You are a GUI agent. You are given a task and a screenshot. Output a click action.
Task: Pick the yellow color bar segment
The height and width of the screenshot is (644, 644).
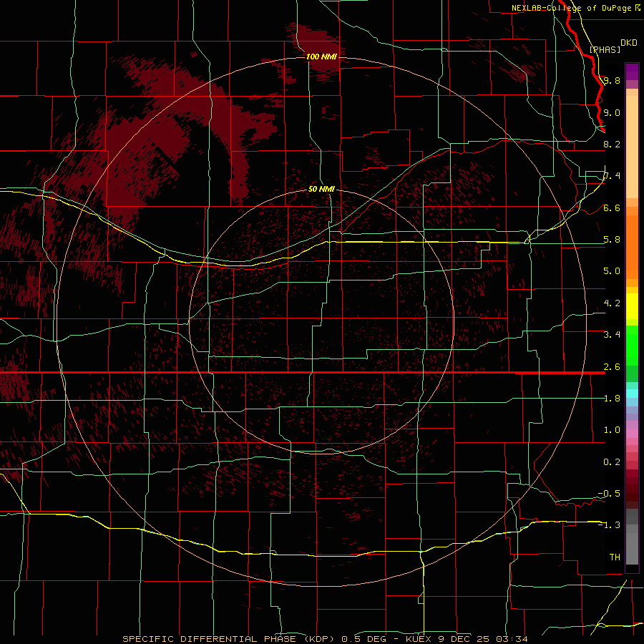(x=632, y=306)
